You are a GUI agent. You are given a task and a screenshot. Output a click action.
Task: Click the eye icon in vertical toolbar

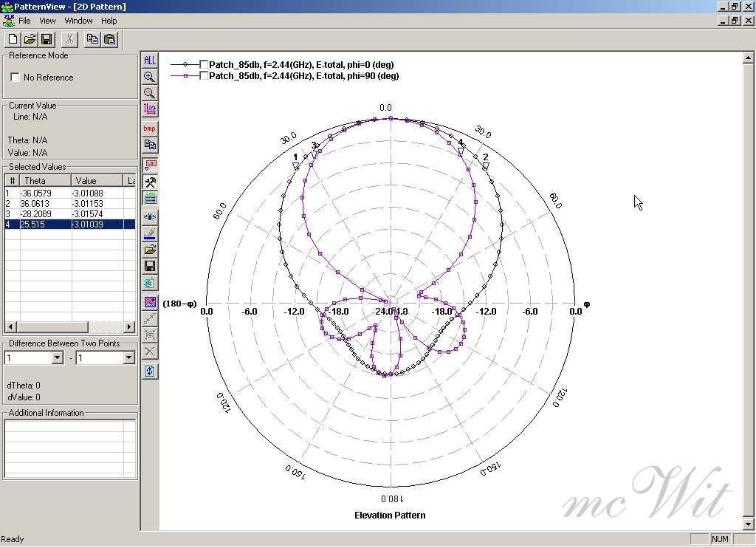(150, 216)
